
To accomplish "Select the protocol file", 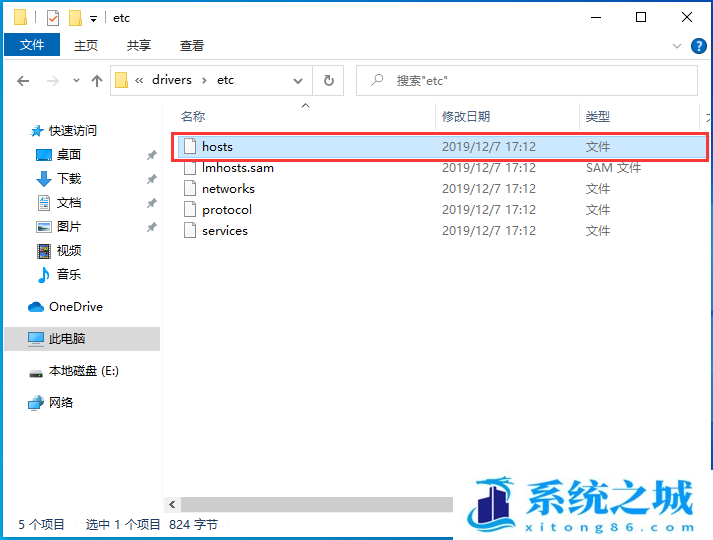I will [x=227, y=210].
